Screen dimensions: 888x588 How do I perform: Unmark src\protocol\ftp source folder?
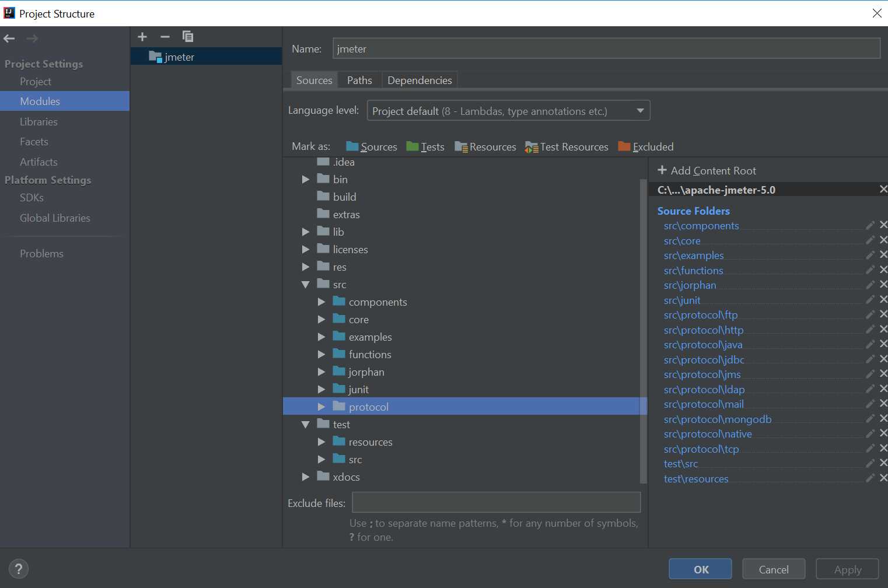[883, 314]
